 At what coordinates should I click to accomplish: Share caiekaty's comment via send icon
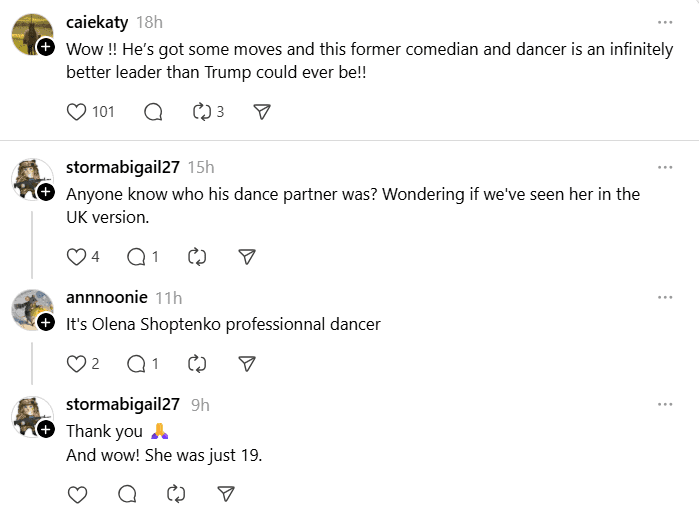coord(262,112)
